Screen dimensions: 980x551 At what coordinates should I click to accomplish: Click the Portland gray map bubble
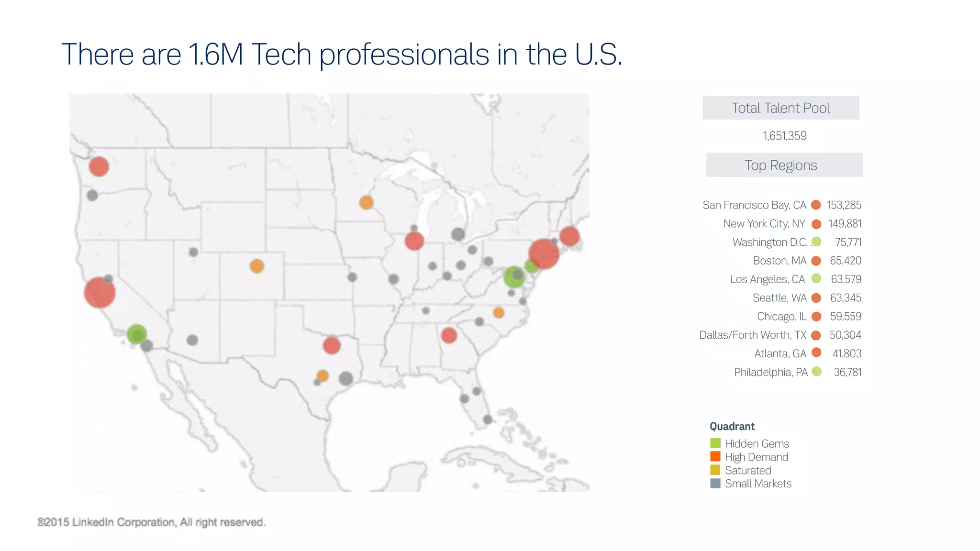92,195
